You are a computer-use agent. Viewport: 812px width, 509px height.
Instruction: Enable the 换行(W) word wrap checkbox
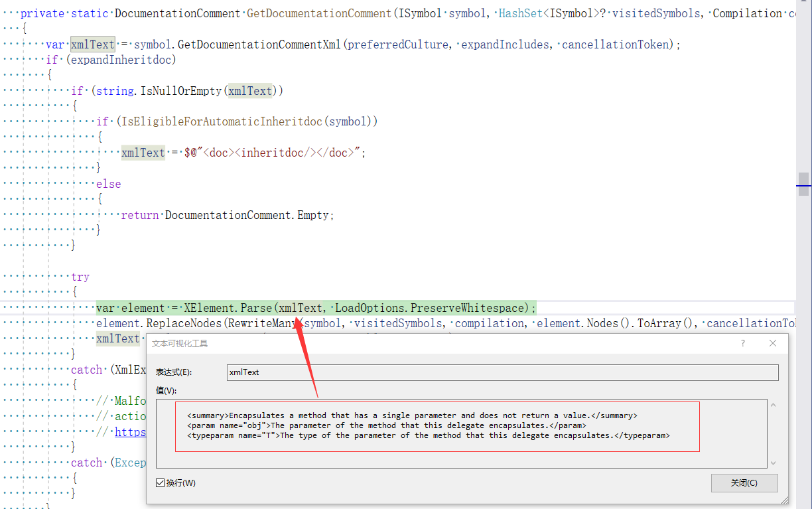(160, 482)
